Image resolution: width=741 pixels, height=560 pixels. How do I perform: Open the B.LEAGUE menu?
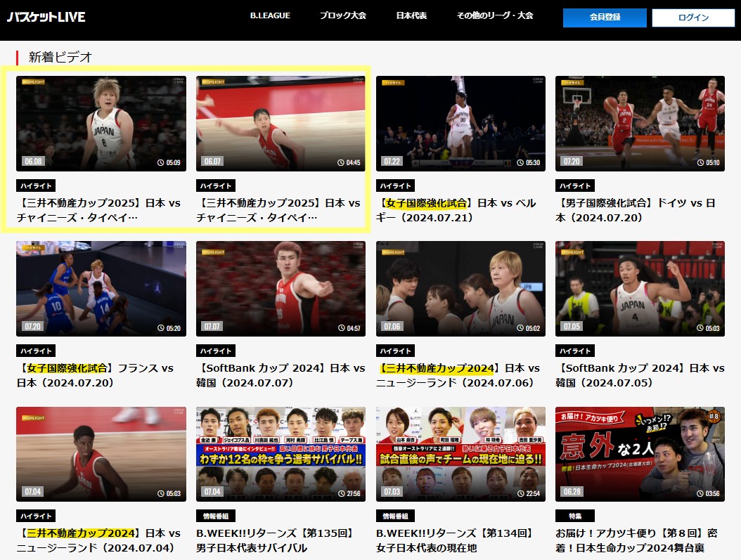coord(270,15)
